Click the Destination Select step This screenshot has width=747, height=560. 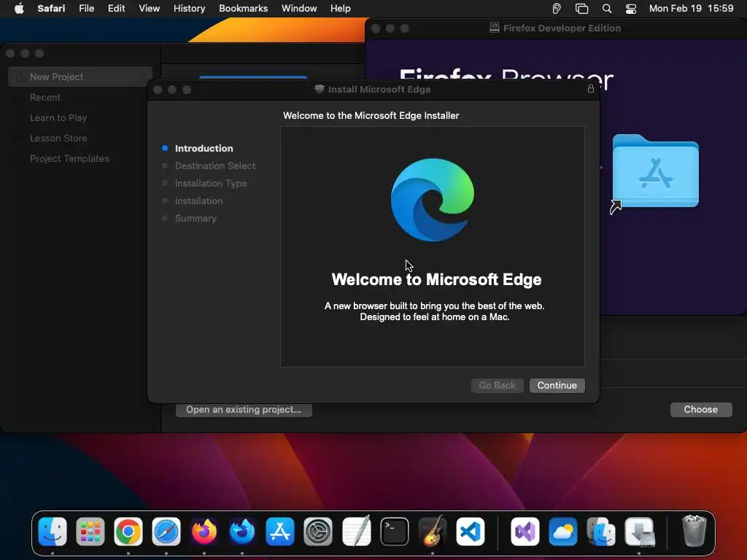click(x=215, y=166)
